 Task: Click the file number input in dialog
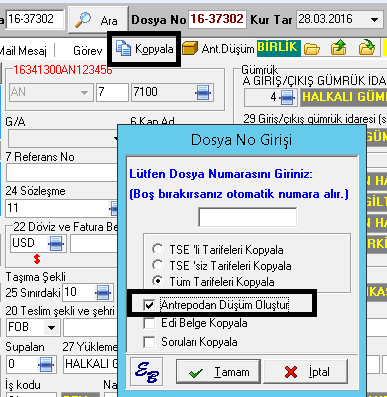[x=248, y=217]
